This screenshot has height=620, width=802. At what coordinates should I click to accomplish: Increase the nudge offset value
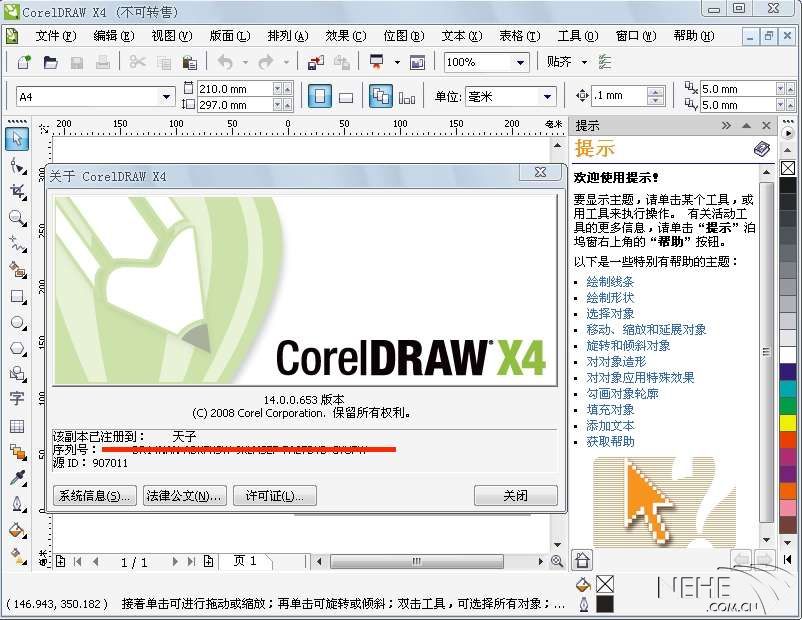click(655, 92)
